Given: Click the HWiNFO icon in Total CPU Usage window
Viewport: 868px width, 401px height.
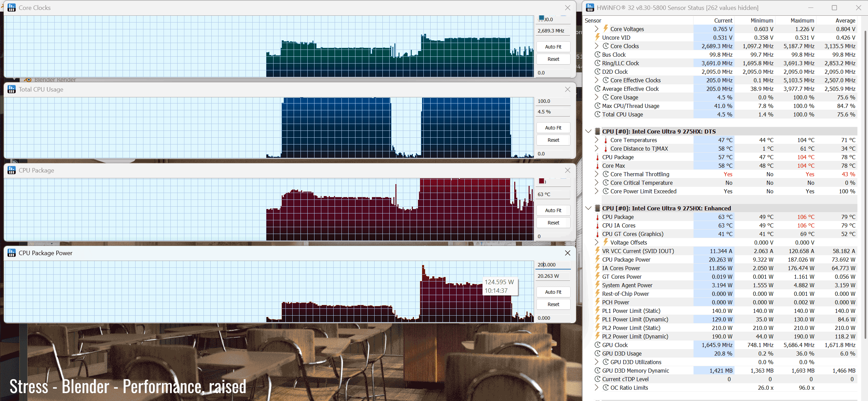Looking at the screenshot, I should tap(12, 89).
